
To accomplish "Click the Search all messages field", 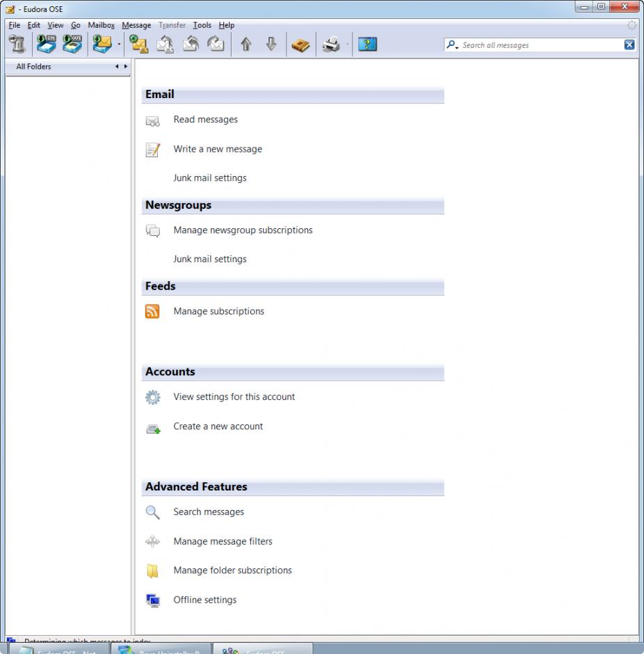I will point(542,45).
